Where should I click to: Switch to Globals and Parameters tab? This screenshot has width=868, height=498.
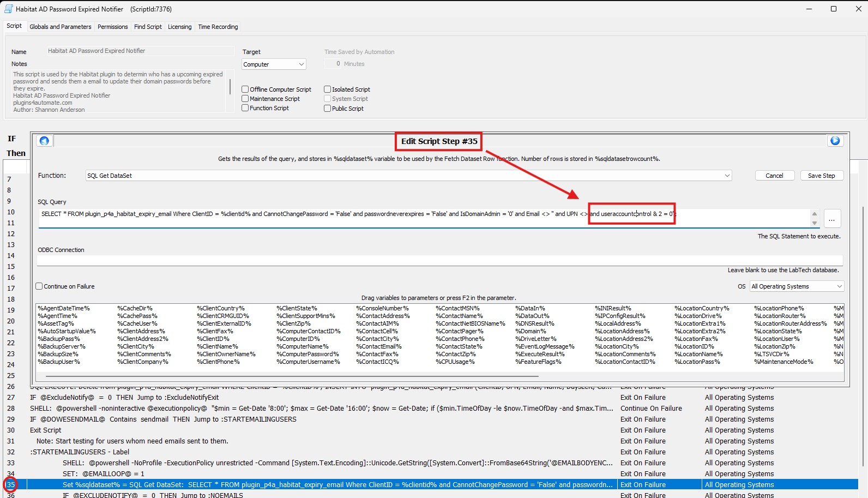pos(61,27)
